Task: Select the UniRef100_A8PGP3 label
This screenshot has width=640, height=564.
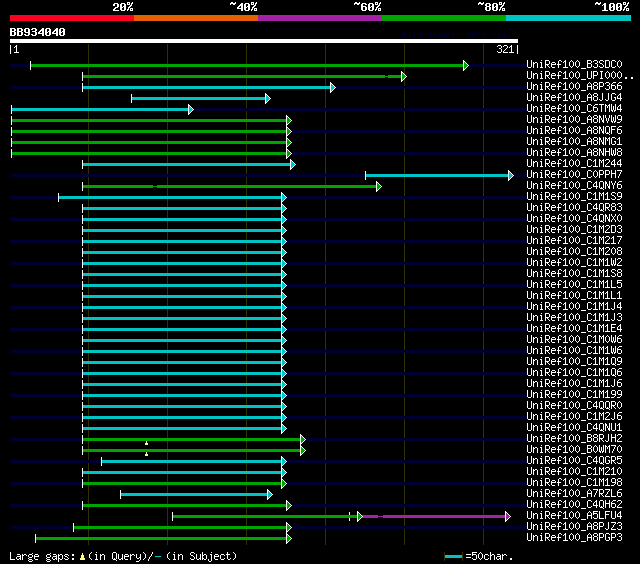Action: click(x=574, y=538)
